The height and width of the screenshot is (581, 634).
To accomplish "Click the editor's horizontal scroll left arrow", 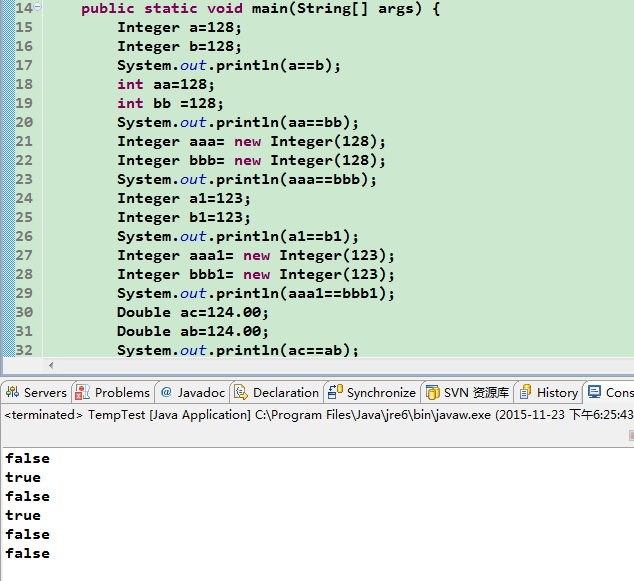I will pos(49,366).
